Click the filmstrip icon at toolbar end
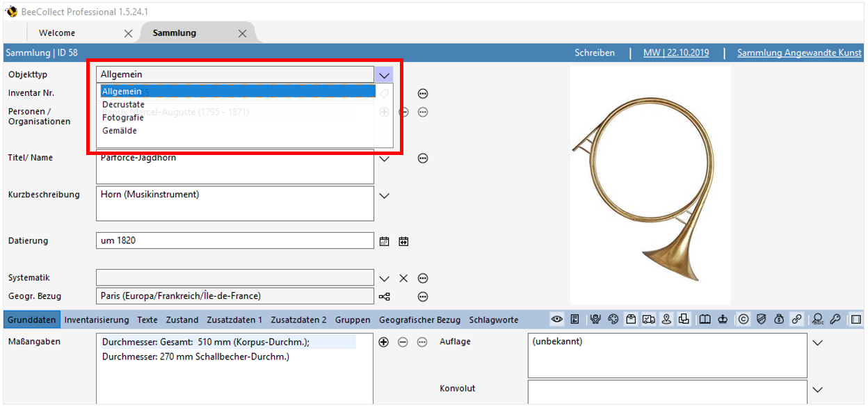 [855, 320]
